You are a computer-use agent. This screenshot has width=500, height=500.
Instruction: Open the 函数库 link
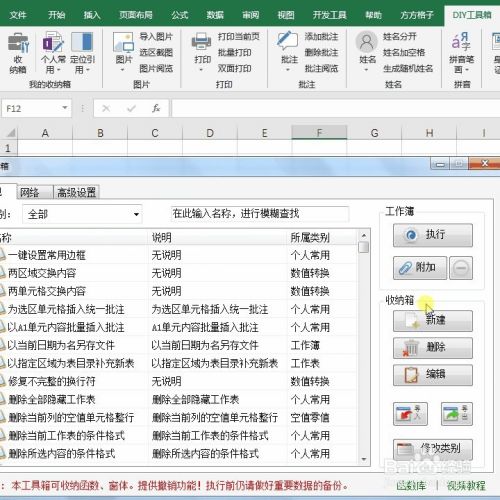(411, 486)
